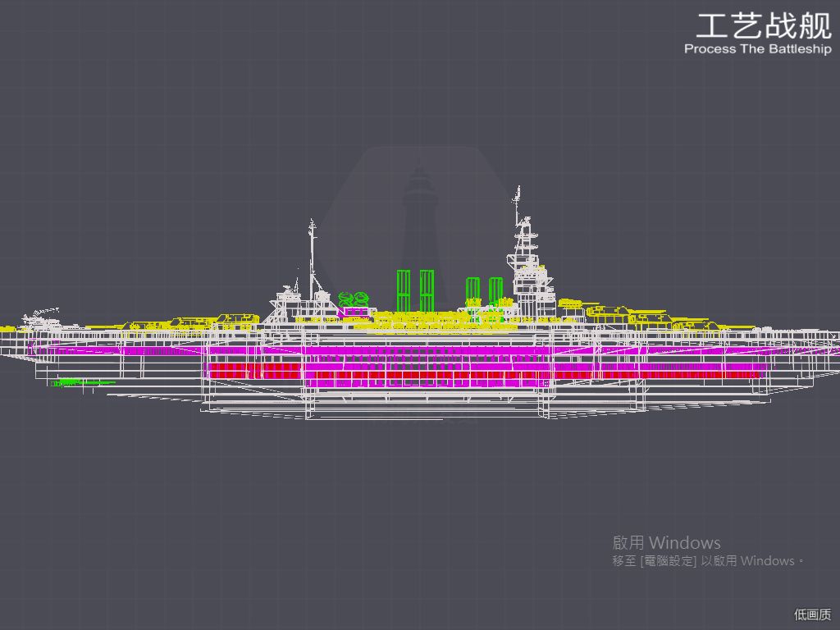The image size is (840, 630).
Task: Click the 工艺战舰 game title logo
Action: coord(764,26)
